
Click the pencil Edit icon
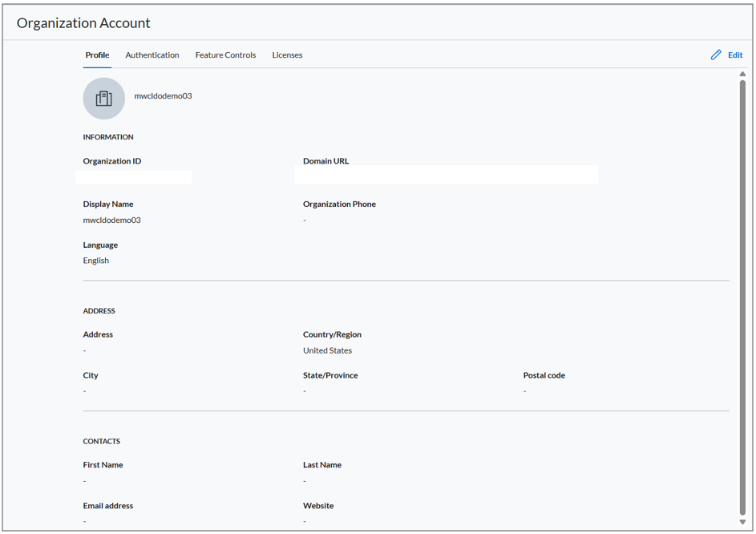pyautogui.click(x=716, y=55)
